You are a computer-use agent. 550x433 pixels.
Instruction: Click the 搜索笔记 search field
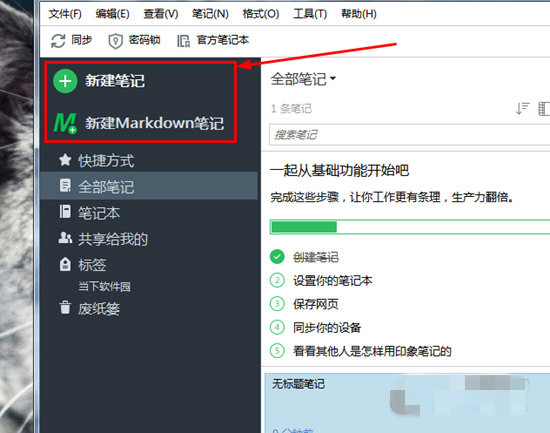[x=409, y=134]
